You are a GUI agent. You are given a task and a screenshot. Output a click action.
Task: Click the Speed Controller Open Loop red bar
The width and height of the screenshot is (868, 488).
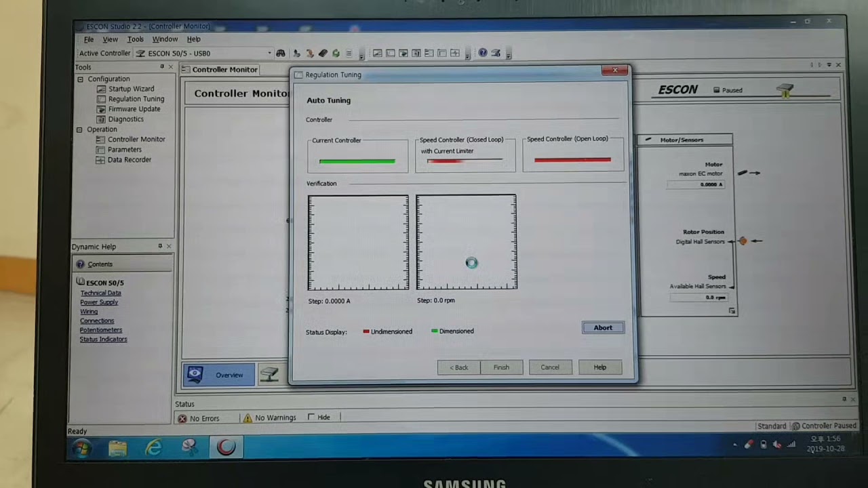[572, 160]
